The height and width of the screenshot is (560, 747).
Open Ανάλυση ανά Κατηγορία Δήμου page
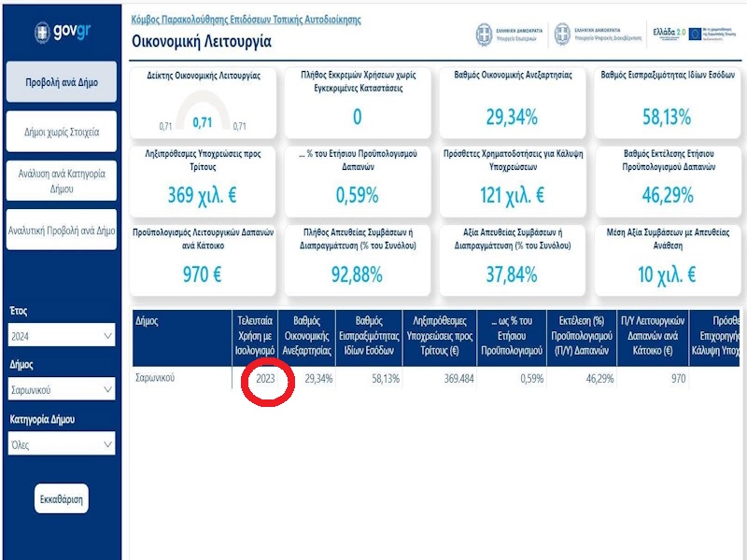tap(61, 181)
